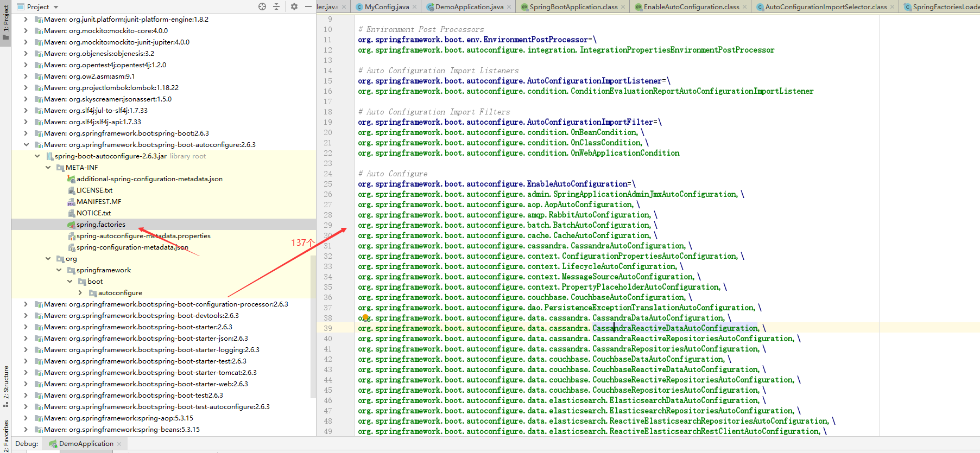Expand Maven: org.projectlombok:lombok:1.18.22
This screenshot has height=453, width=980.
click(x=26, y=87)
